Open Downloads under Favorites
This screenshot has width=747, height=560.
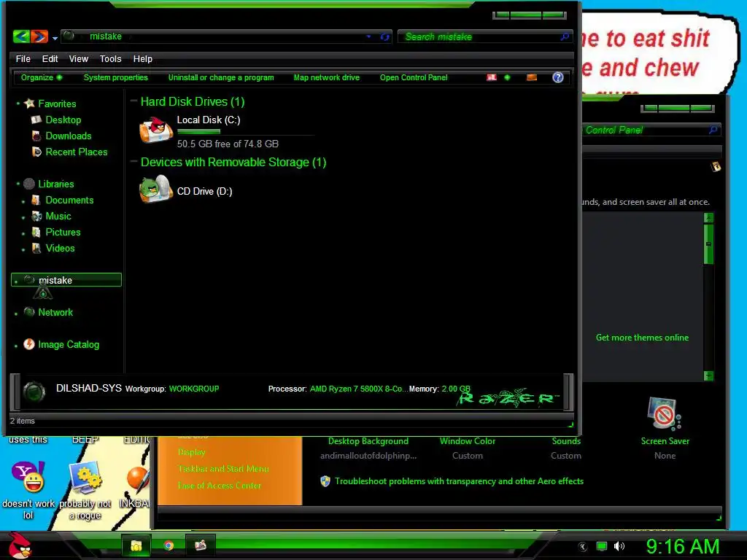click(x=68, y=136)
